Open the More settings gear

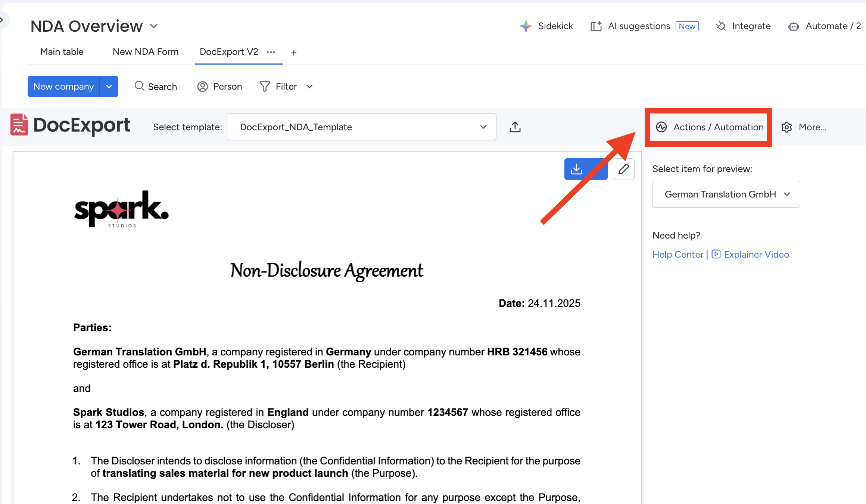coord(786,127)
